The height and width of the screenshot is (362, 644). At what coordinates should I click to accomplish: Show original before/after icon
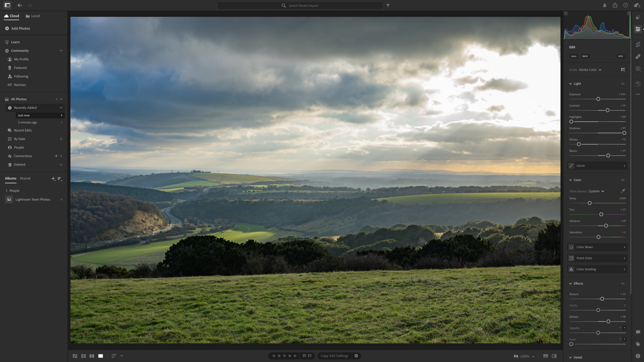pos(554,356)
